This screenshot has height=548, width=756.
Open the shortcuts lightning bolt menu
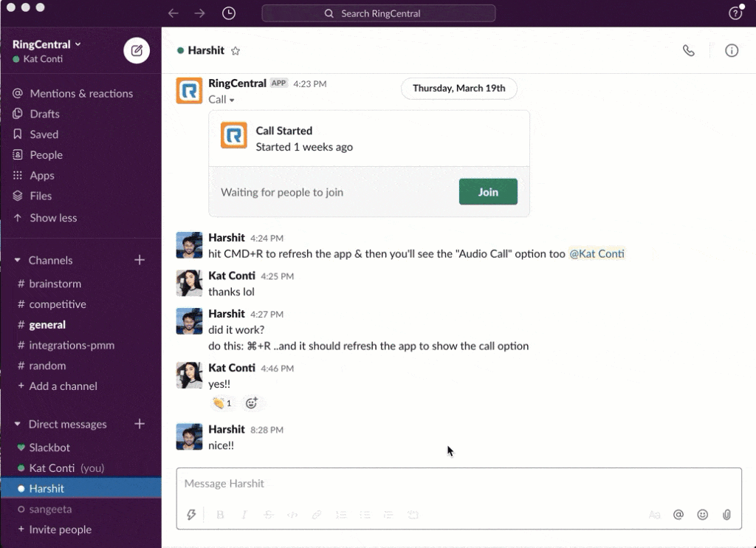coord(192,515)
